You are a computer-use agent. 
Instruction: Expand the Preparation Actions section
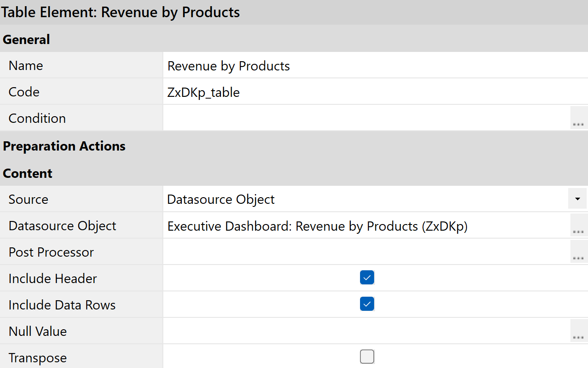(64, 146)
